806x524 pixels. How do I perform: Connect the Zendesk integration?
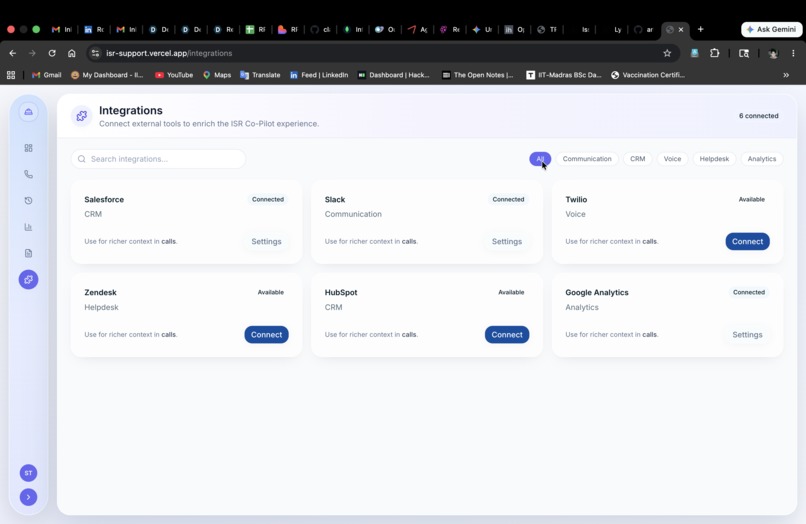coord(266,335)
